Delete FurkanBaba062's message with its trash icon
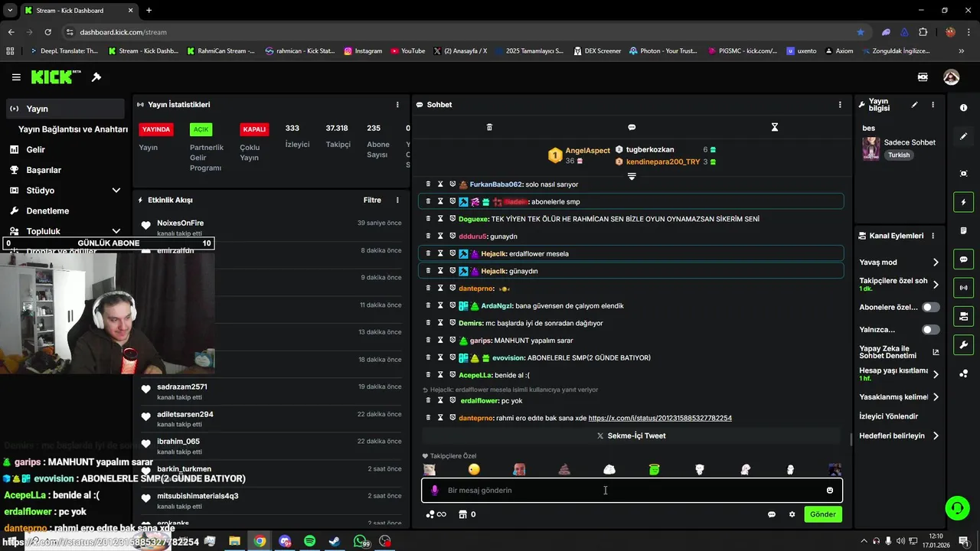Image resolution: width=980 pixels, height=551 pixels. [429, 184]
